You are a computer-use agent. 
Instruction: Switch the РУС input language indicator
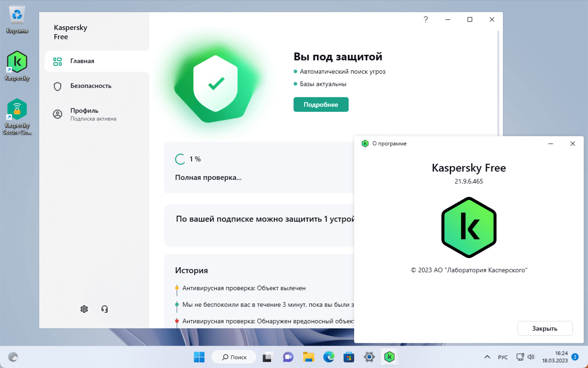[x=503, y=357]
